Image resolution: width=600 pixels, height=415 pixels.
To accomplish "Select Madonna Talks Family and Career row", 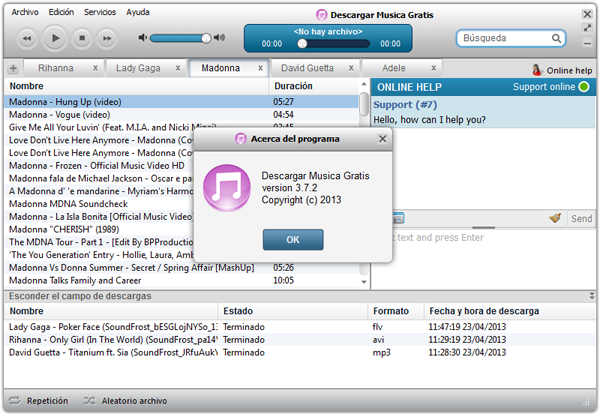I will point(181,280).
